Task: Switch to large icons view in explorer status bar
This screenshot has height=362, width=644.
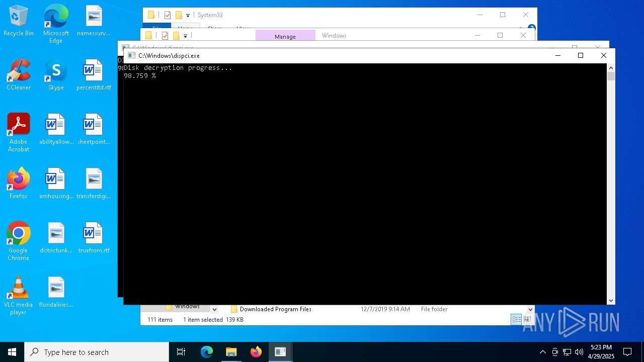Action: (x=527, y=319)
